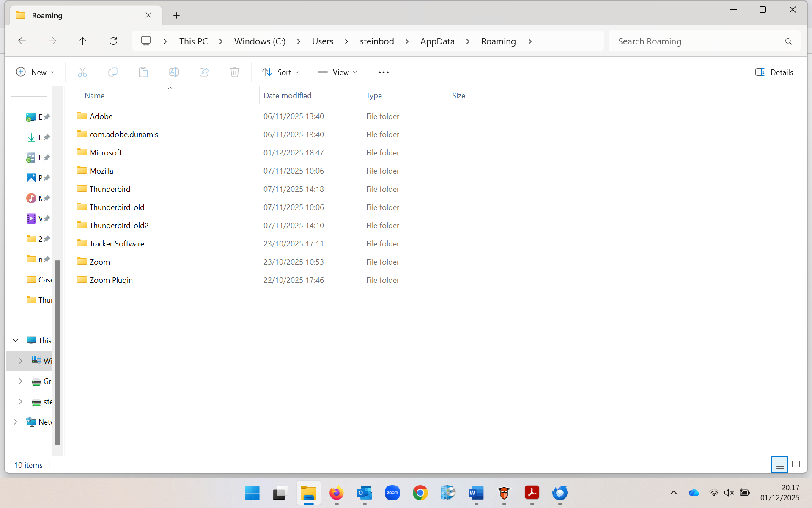Open a new tab with plus button

[x=176, y=15]
